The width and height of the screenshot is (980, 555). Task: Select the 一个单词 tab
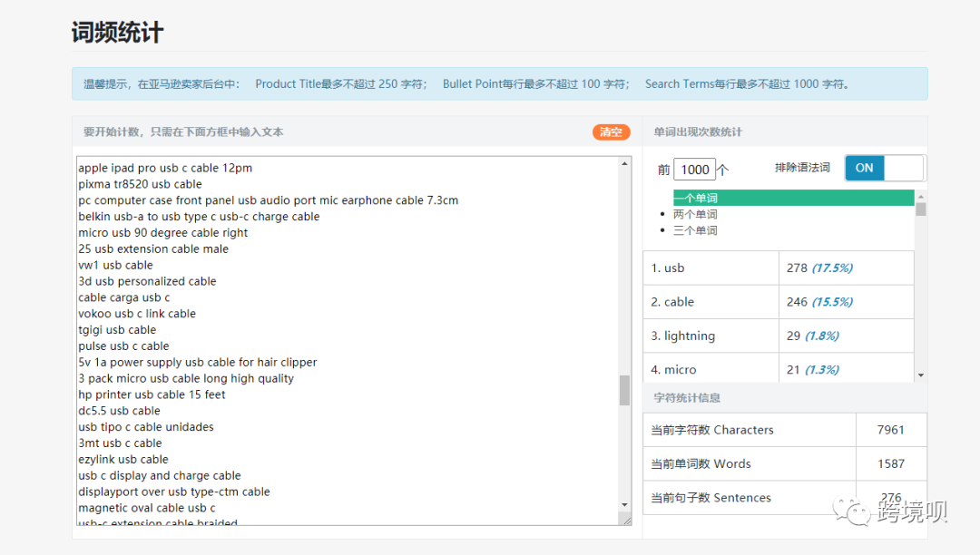point(793,198)
